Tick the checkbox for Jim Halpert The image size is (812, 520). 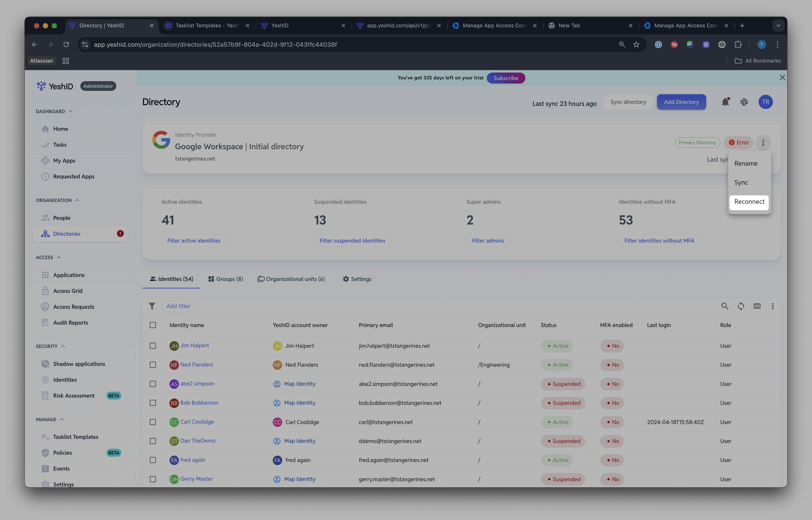tap(153, 346)
